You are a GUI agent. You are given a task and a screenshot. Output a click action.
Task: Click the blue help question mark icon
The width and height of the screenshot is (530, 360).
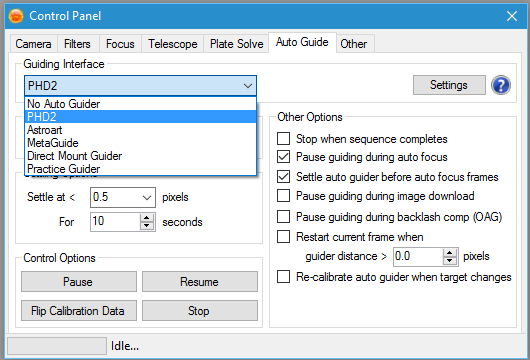(x=501, y=85)
